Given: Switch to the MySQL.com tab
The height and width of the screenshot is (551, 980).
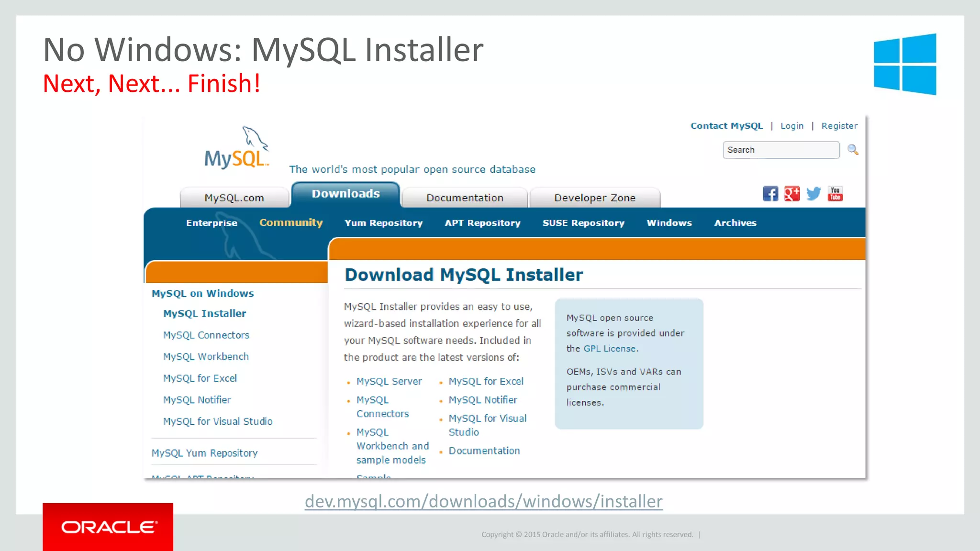Looking at the screenshot, I should [234, 198].
